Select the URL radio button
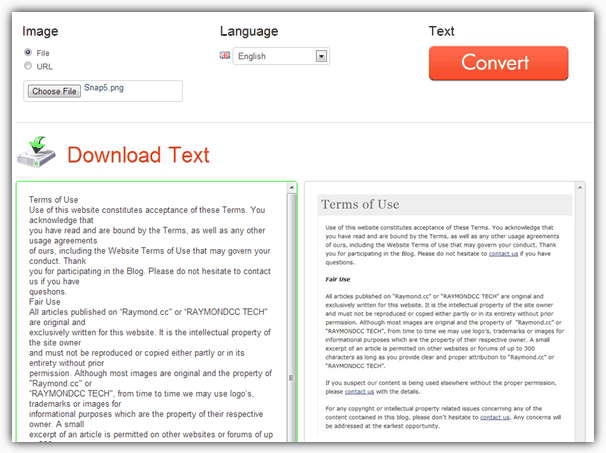This screenshot has height=453, width=606. point(27,66)
